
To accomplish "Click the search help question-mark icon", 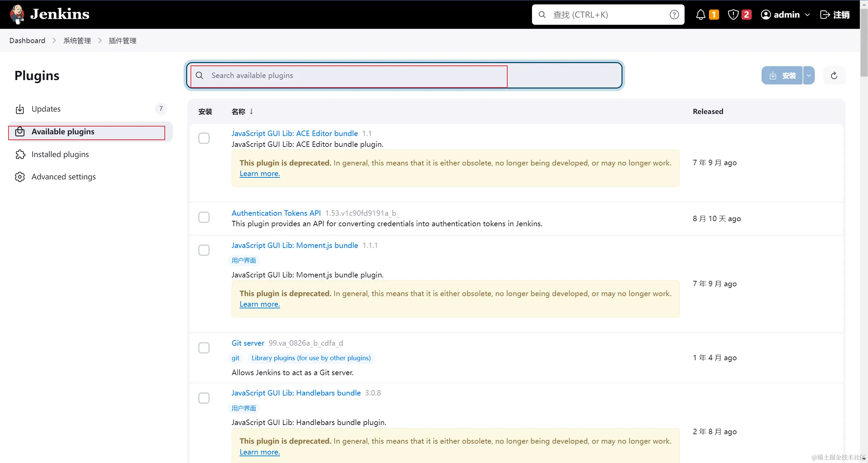I will coord(674,15).
